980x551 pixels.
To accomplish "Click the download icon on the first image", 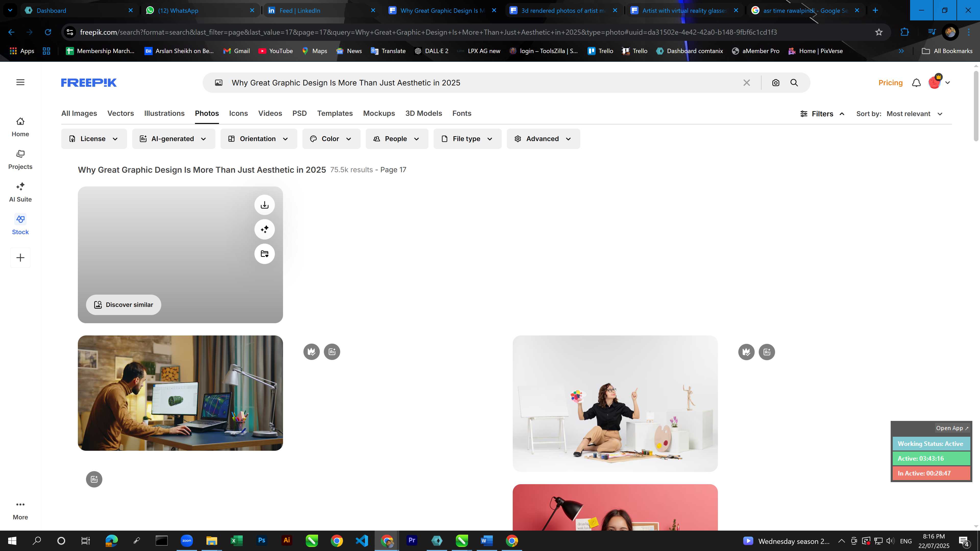I will coord(264,205).
